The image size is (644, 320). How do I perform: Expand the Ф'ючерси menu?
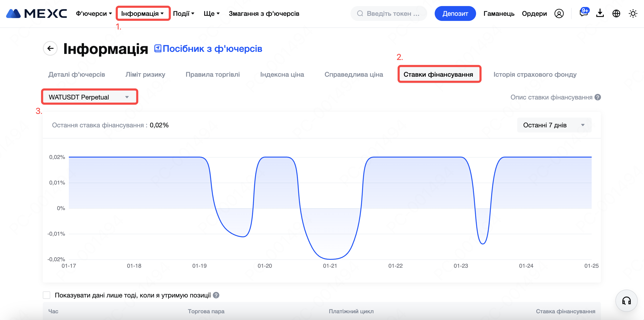(x=94, y=13)
